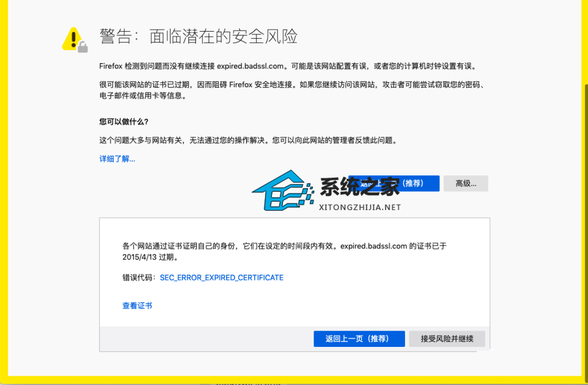Click the paragraph starting Firefox 检测到问题

click(289, 66)
